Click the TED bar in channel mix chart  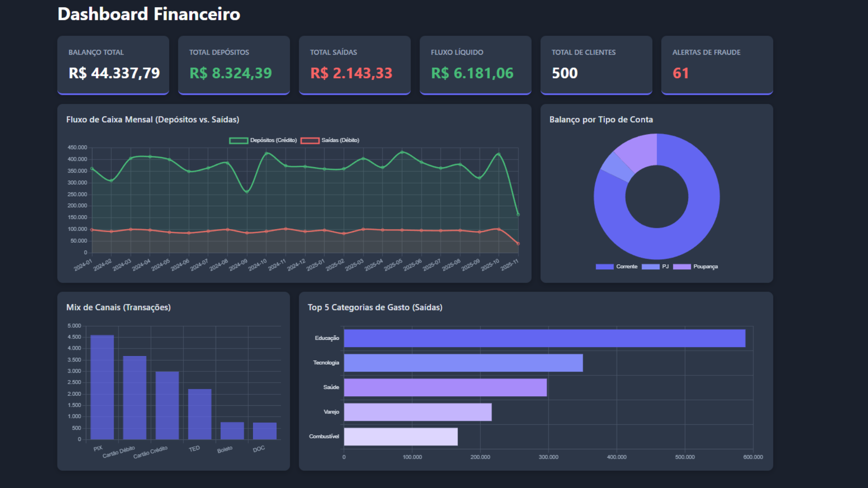pyautogui.click(x=200, y=413)
